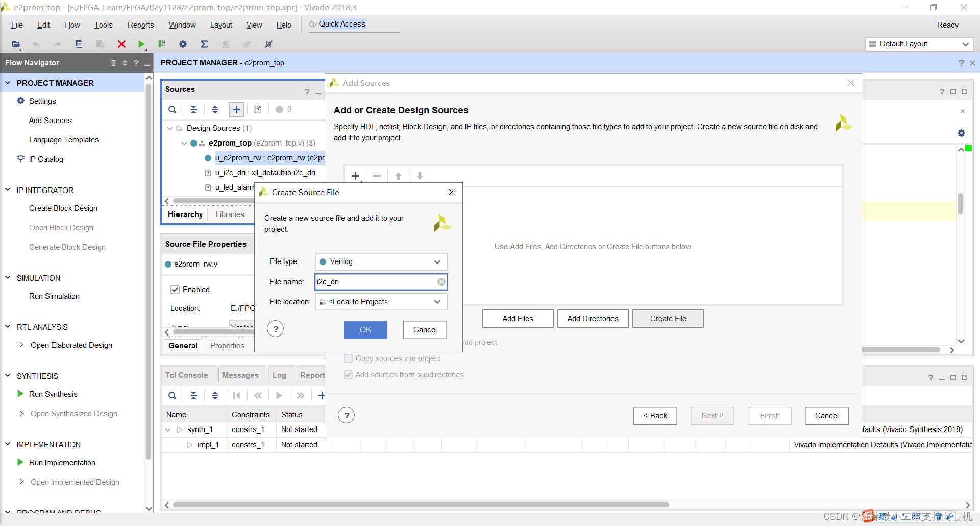This screenshot has width=980, height=526.
Task: Click Run Synthesis in Flow Navigator
Action: coord(53,394)
